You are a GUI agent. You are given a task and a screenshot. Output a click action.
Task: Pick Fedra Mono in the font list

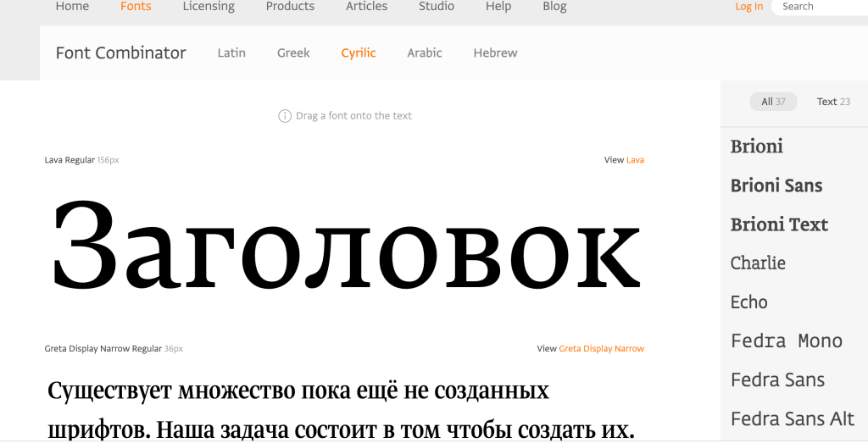[x=786, y=341]
